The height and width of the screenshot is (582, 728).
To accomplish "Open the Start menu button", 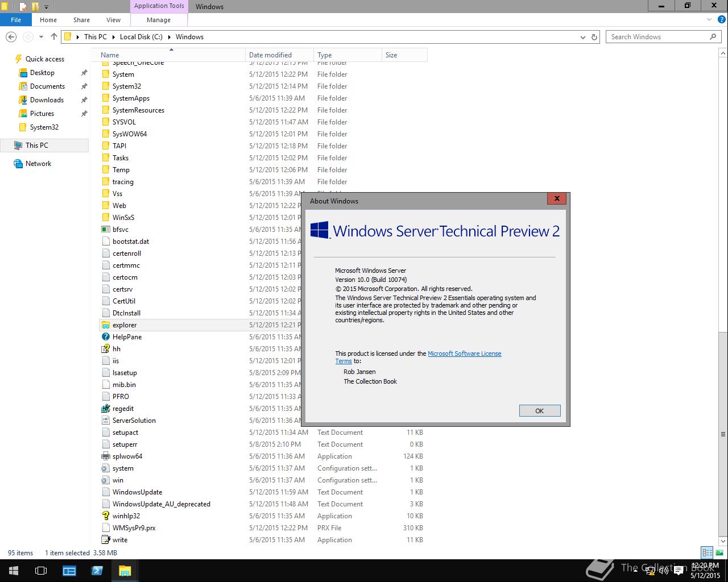I will tap(14, 571).
